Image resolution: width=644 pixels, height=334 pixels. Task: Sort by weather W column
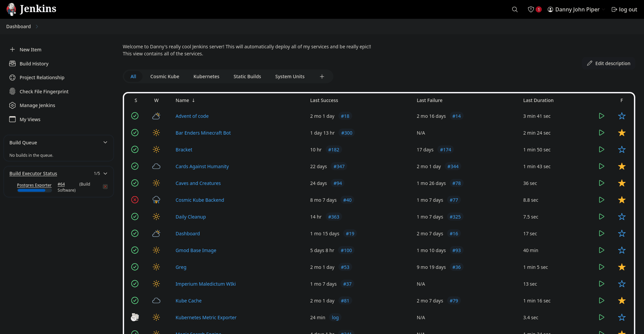(x=156, y=100)
